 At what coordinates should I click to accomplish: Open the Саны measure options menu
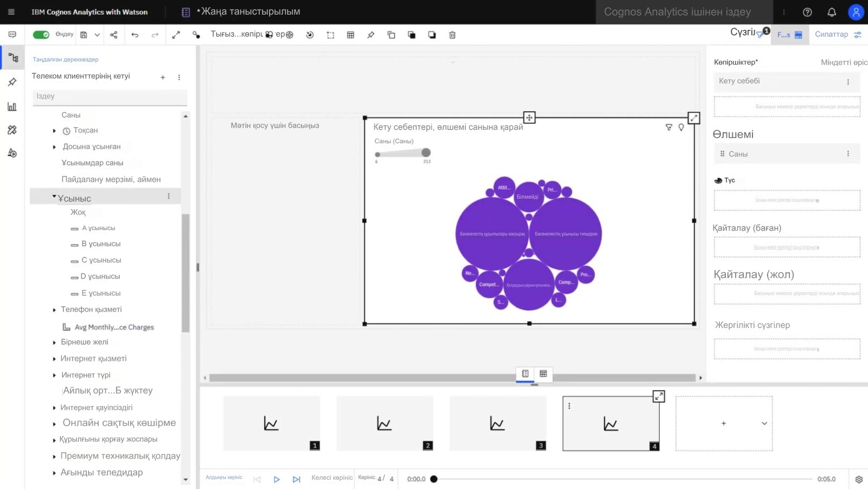pyautogui.click(x=848, y=154)
